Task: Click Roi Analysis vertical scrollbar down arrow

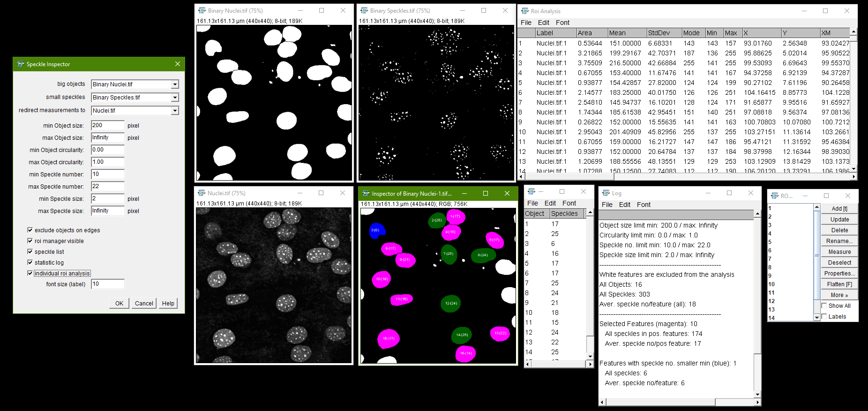Action: point(853,169)
